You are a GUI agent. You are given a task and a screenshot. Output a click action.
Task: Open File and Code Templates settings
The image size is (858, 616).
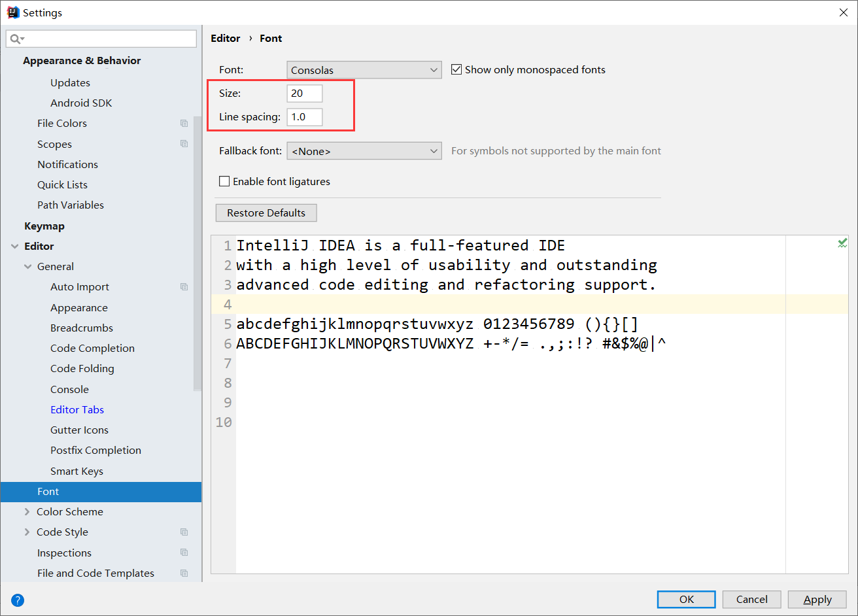coord(95,573)
